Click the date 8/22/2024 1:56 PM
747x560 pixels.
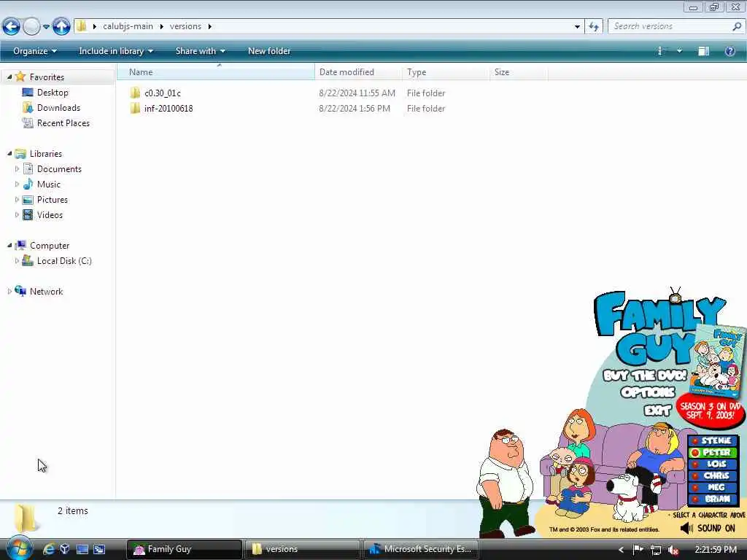click(355, 108)
